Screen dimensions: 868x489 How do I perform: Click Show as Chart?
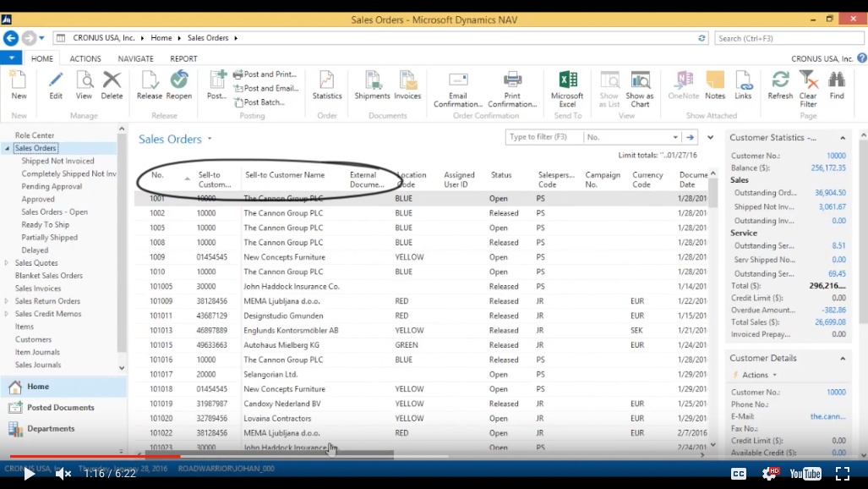coord(640,90)
